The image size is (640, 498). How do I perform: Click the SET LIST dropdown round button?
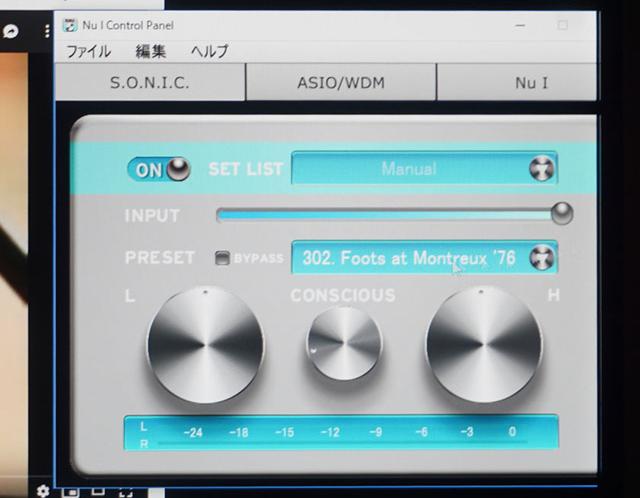tap(541, 169)
